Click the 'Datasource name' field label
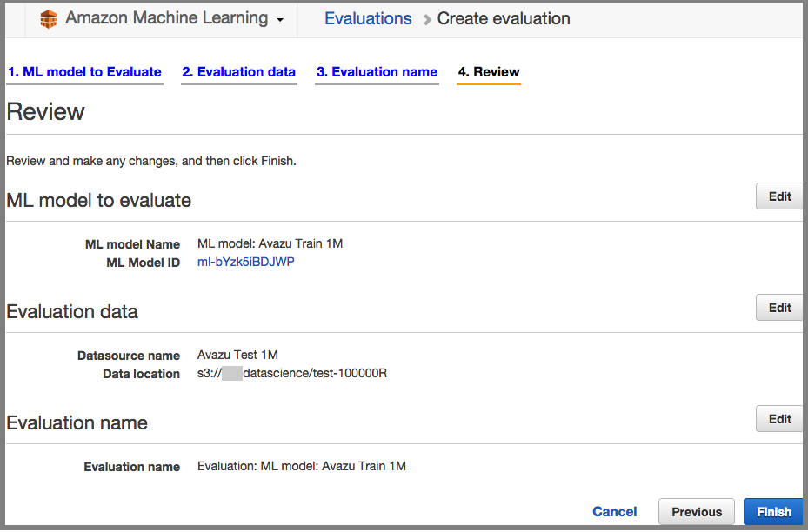 click(129, 356)
